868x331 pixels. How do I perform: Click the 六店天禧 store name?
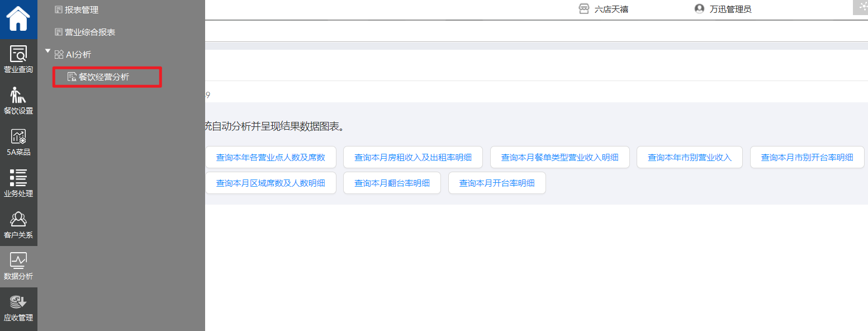611,9
